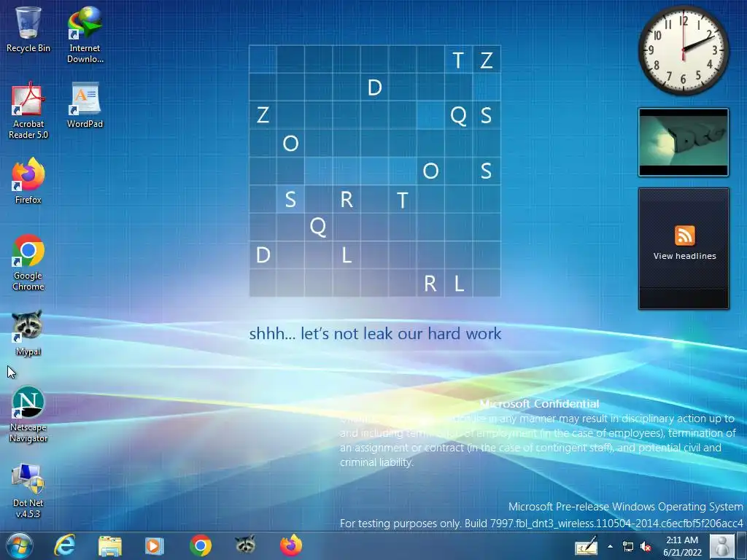Show hidden tray icons arrow
Image resolution: width=747 pixels, height=560 pixels.
(611, 546)
